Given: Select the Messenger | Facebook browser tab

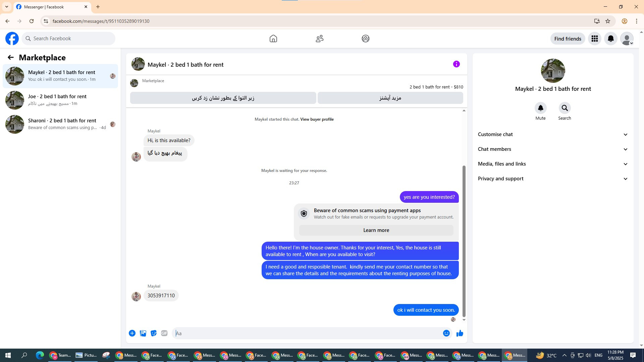Looking at the screenshot, I should (x=52, y=7).
